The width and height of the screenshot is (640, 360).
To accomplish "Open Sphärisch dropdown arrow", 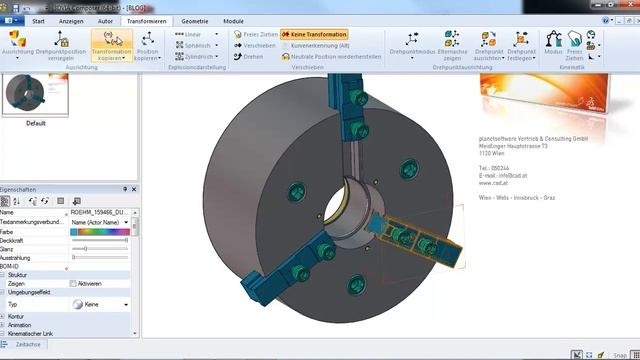I will (217, 45).
